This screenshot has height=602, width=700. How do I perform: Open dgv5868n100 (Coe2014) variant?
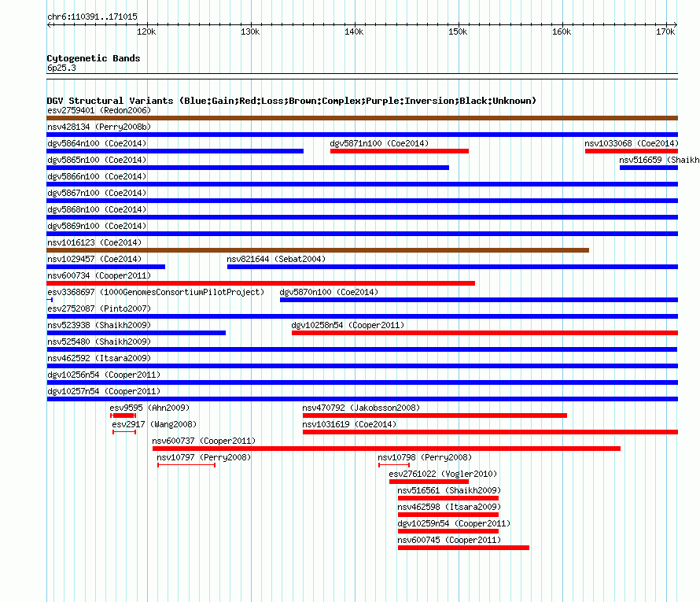click(x=362, y=217)
